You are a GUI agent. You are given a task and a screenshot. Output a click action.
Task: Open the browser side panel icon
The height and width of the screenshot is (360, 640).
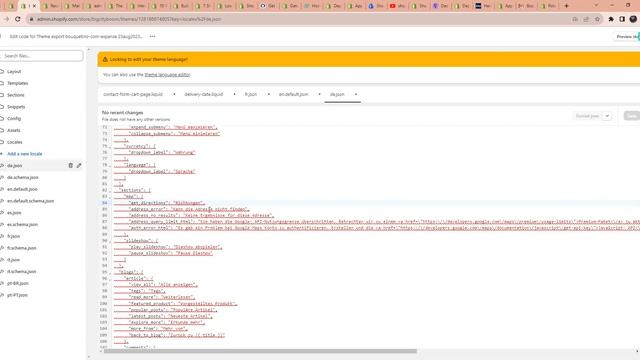point(622,19)
